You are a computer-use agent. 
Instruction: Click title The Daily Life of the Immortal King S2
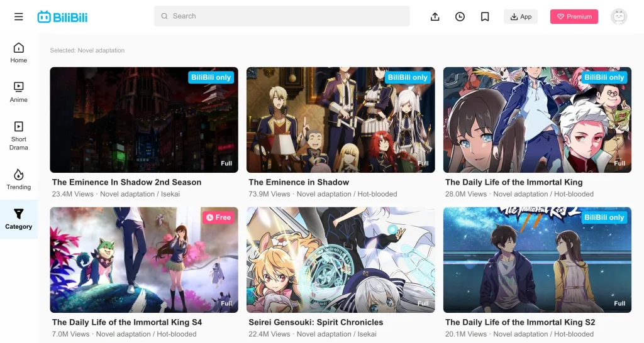click(520, 322)
